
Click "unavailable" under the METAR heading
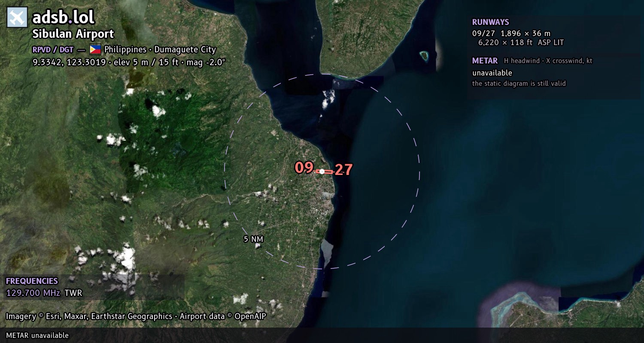[x=492, y=73]
